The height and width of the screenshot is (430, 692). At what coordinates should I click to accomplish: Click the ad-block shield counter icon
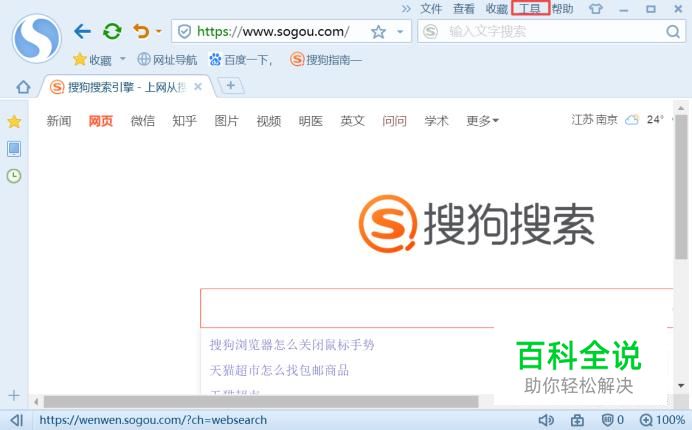[x=613, y=420]
